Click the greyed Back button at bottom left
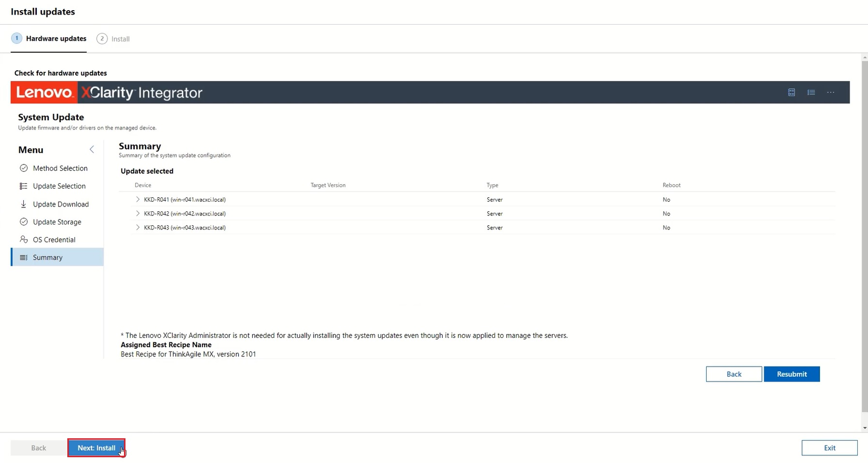Viewport: 868px width, 463px height. 39,448
